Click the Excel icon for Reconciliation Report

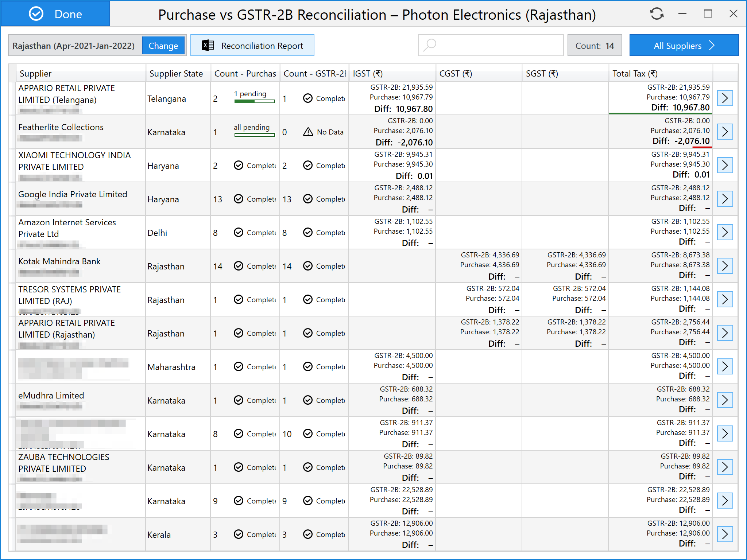[208, 46]
